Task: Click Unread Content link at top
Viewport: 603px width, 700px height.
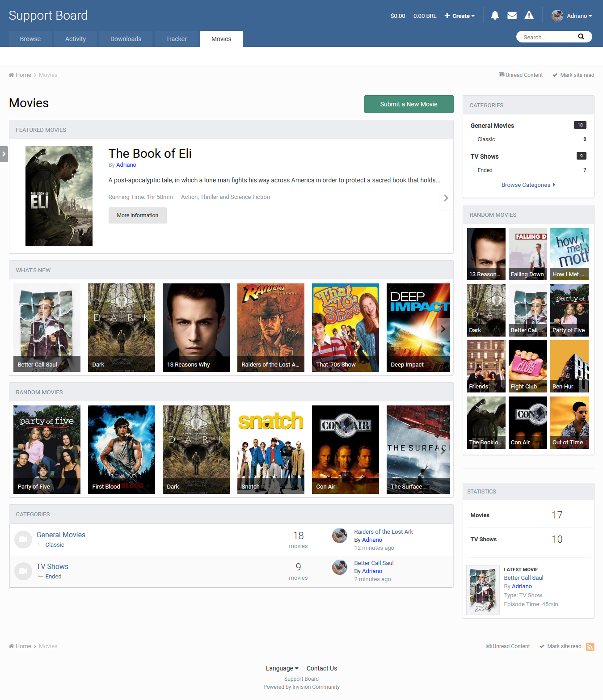Action: click(521, 75)
